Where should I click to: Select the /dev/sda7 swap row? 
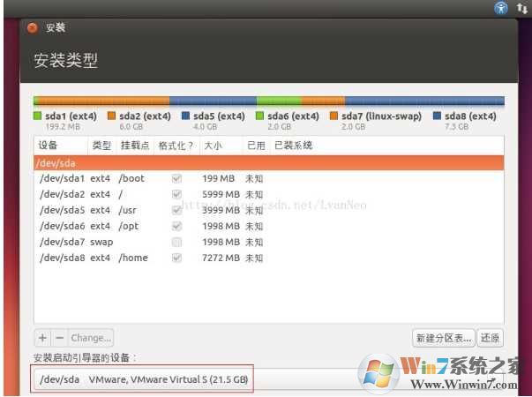[269, 242]
